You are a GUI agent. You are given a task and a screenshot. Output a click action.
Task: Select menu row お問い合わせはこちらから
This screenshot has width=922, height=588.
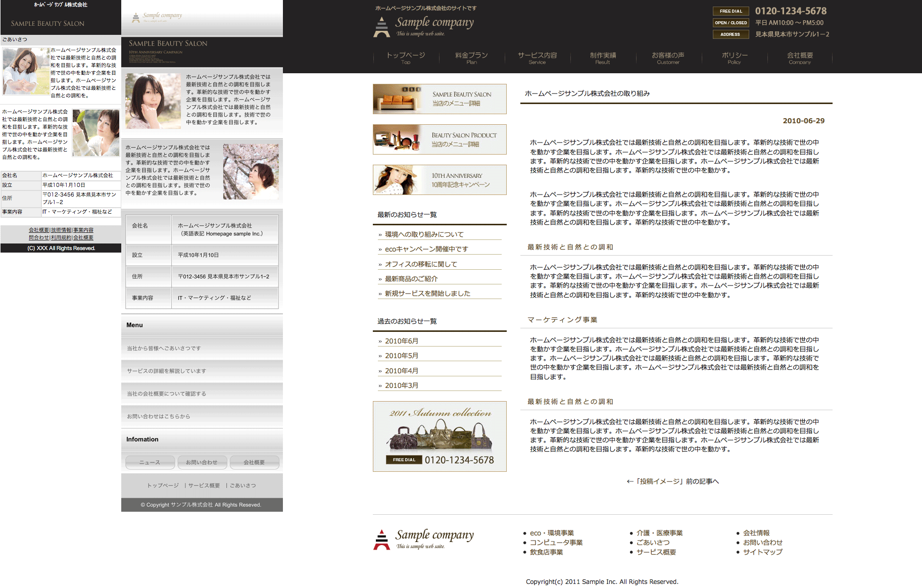pos(159,416)
